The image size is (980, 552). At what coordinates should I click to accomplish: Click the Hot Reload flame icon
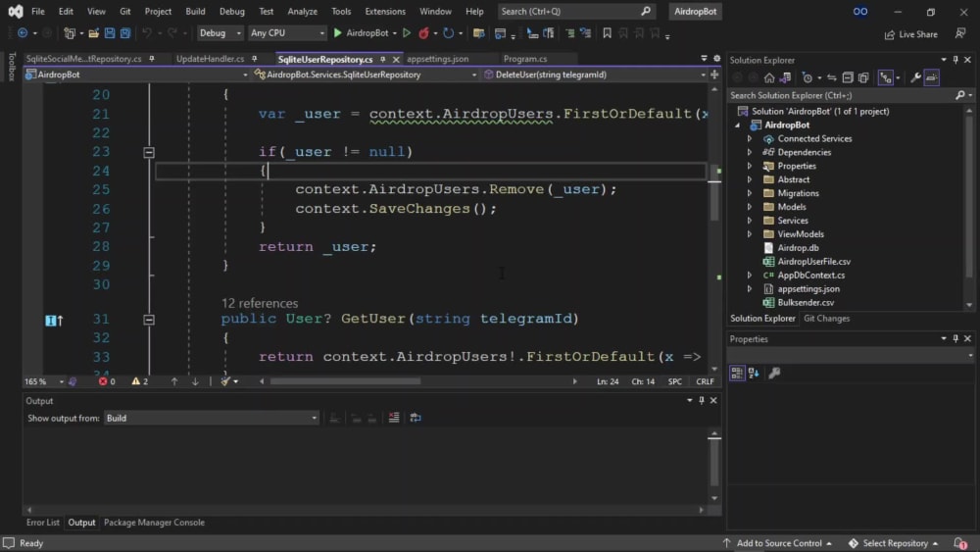click(x=423, y=33)
